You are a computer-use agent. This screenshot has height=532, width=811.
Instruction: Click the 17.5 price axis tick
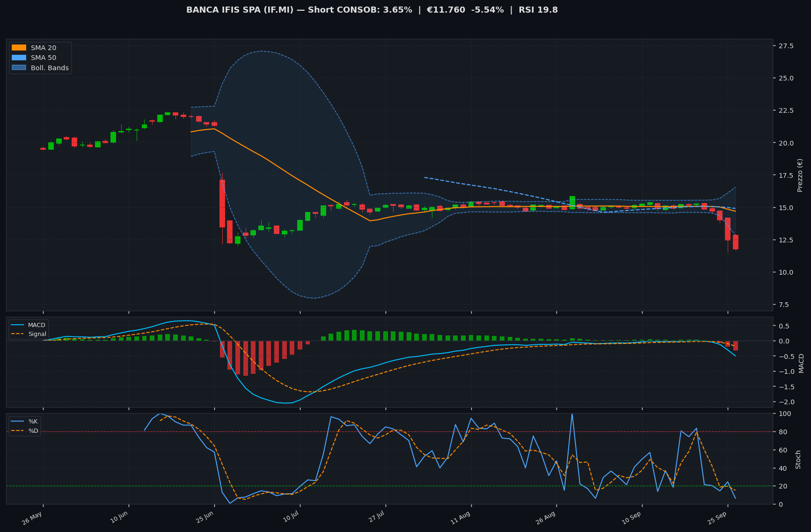786,175
